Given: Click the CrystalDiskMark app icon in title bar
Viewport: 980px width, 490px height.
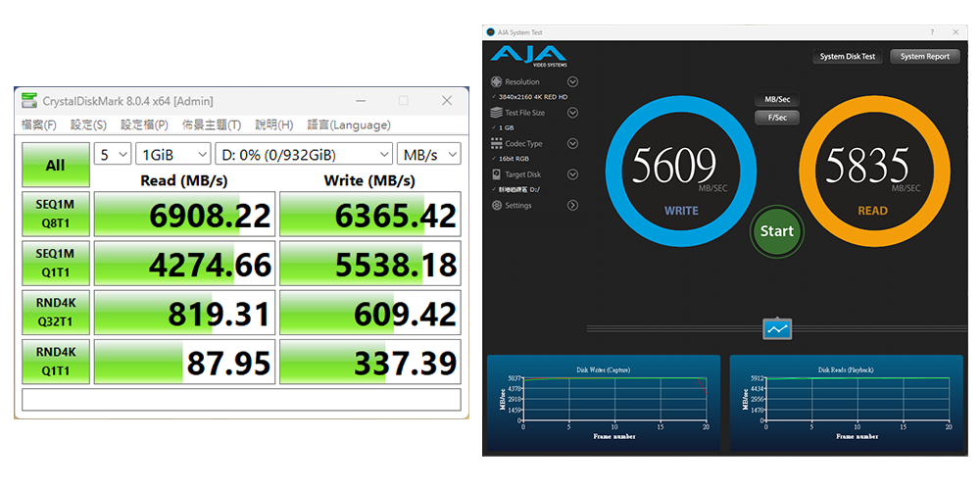Looking at the screenshot, I should [x=28, y=100].
